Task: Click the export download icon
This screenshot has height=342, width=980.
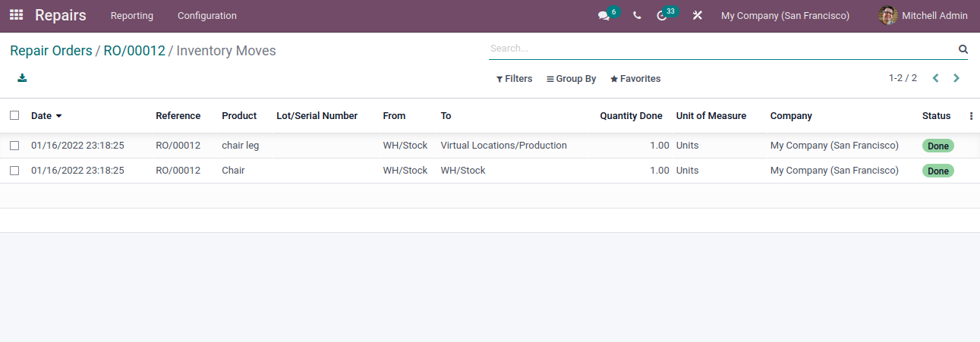Action: pyautogui.click(x=22, y=77)
